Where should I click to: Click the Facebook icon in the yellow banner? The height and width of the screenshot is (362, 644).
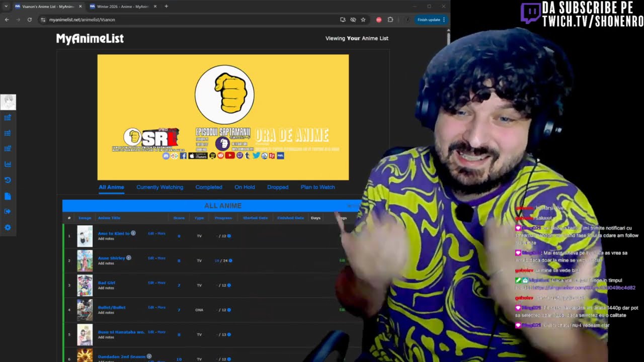pos(183,156)
